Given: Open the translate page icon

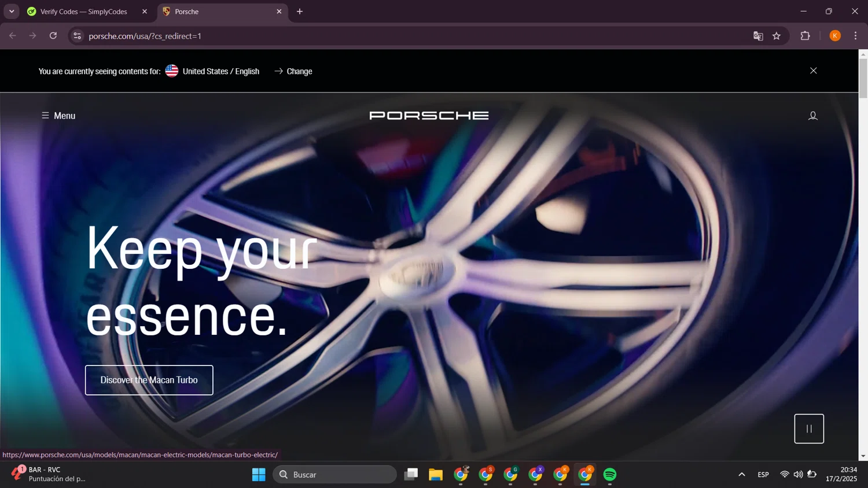Looking at the screenshot, I should click(758, 36).
